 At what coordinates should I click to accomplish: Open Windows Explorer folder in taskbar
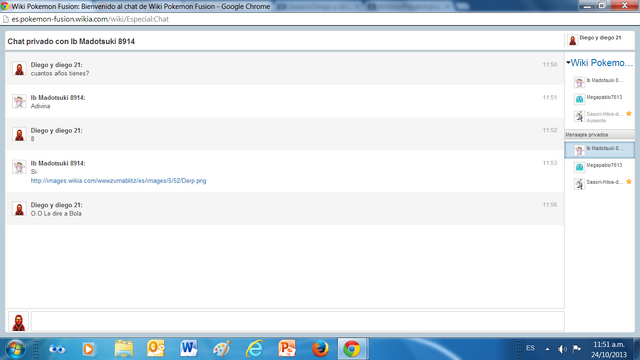pyautogui.click(x=123, y=349)
